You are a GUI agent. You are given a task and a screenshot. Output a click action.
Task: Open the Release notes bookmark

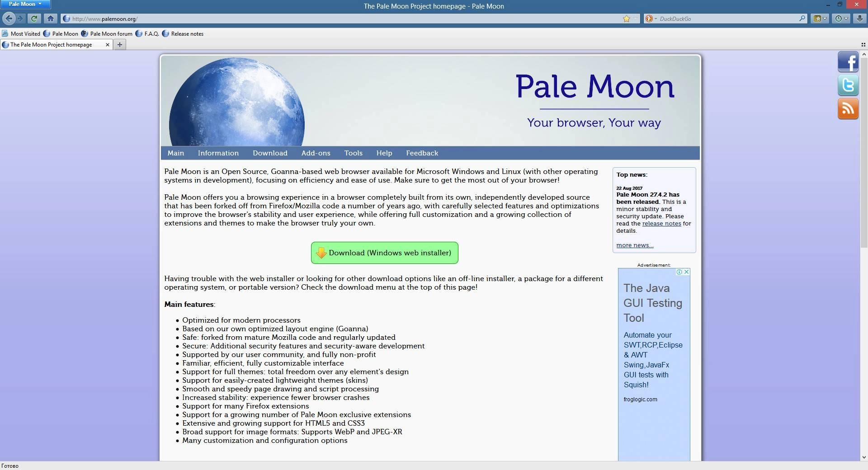click(183, 33)
